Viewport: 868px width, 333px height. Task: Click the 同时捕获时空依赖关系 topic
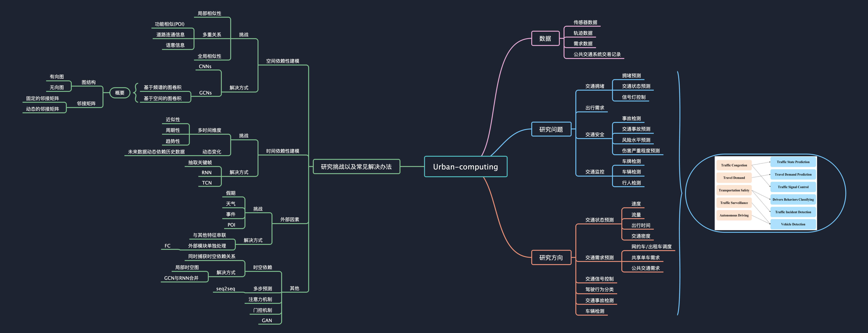[x=212, y=256]
